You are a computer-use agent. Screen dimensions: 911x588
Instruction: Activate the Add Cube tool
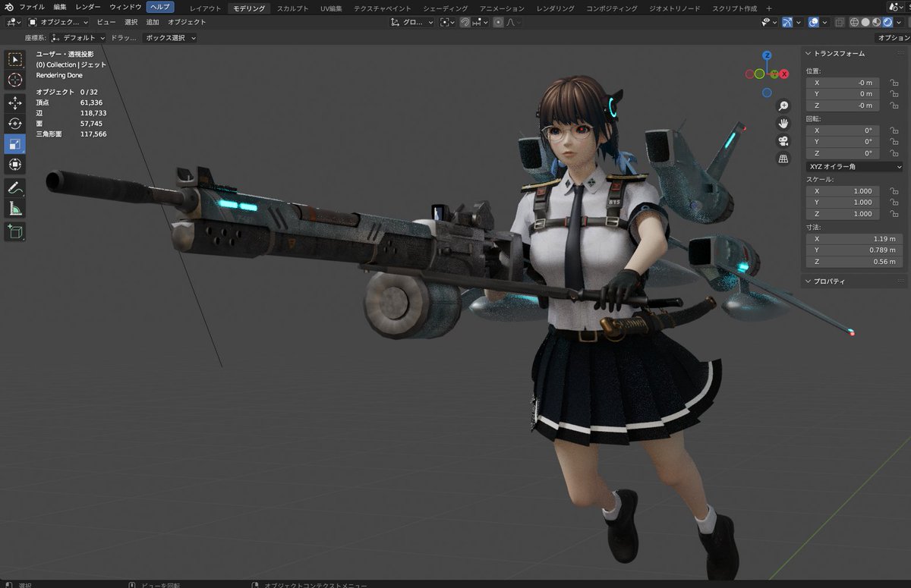(x=15, y=232)
